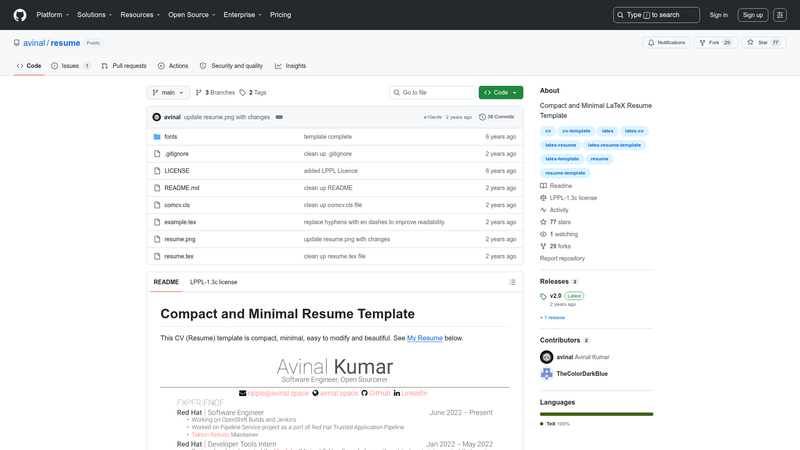Expand the Enterprise menu

tap(242, 15)
